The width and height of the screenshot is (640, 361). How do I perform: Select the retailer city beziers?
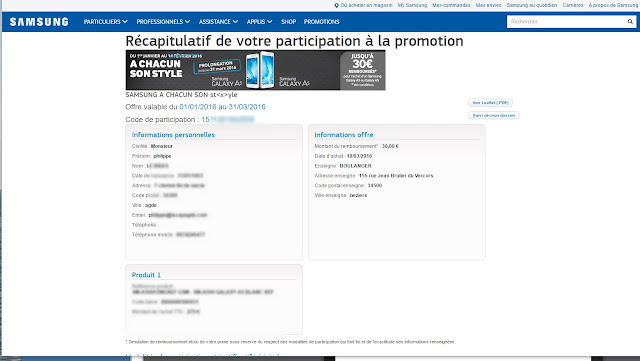tap(358, 195)
